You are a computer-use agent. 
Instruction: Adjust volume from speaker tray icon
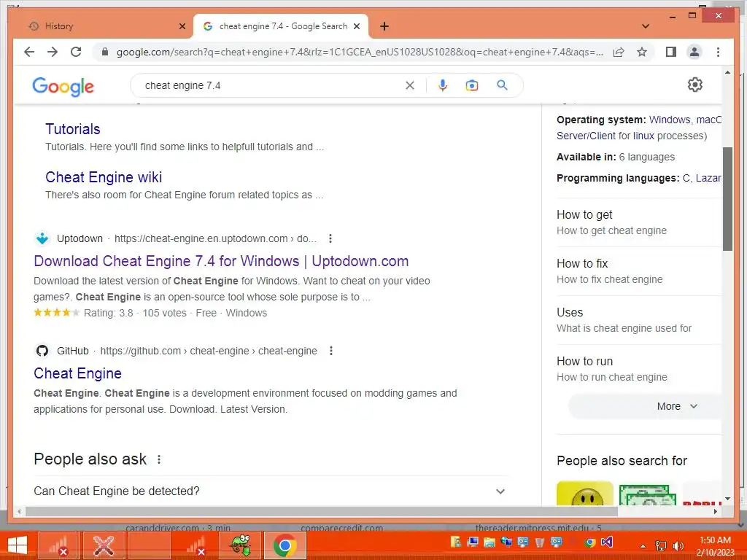[x=677, y=546]
